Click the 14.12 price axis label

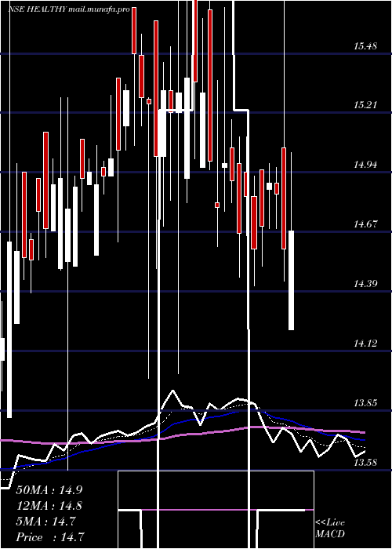(x=365, y=344)
